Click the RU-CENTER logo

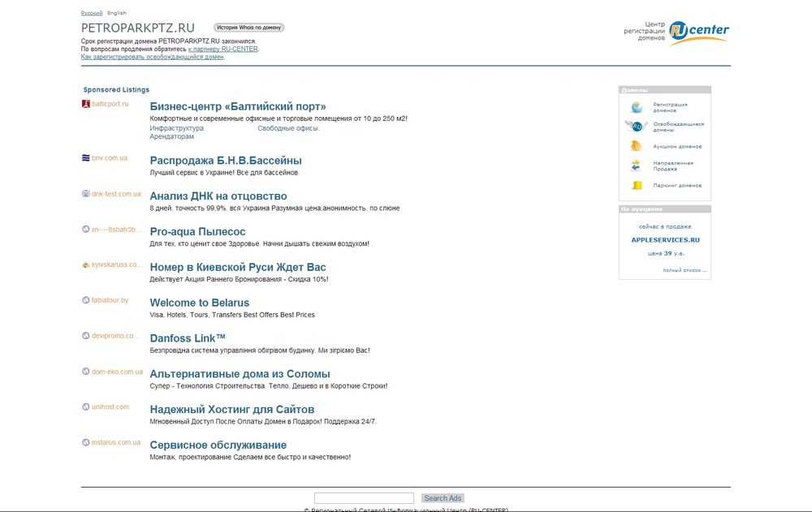(698, 32)
